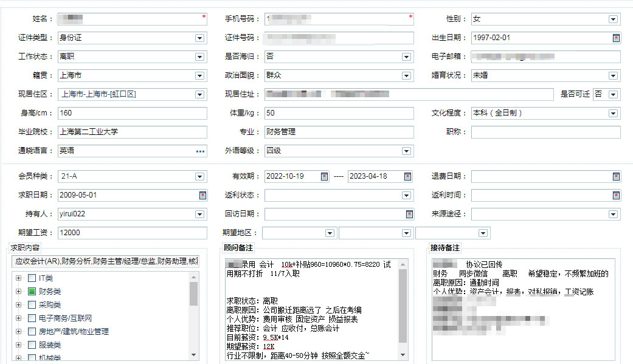Screen dimensions: 633x364
Task: Expand the 采购类 tree node
Action: pos(18,304)
